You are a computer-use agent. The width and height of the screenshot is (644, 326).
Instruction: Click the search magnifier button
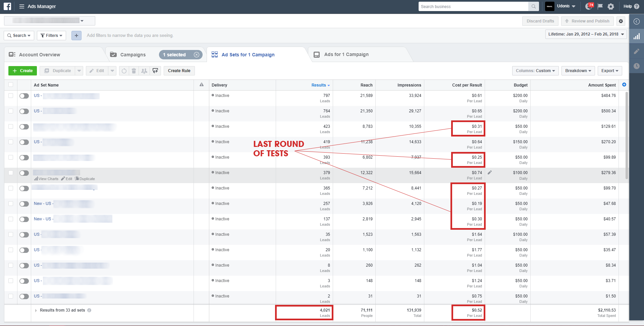pos(534,6)
